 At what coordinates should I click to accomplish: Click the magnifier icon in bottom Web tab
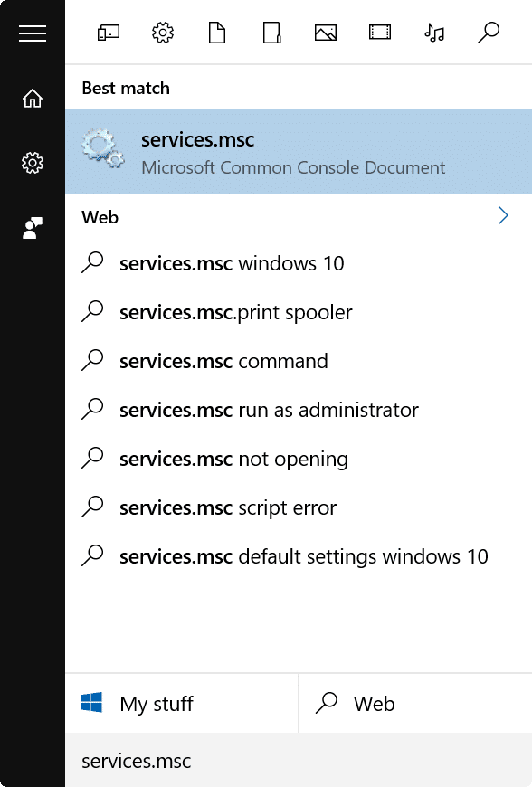click(x=327, y=703)
